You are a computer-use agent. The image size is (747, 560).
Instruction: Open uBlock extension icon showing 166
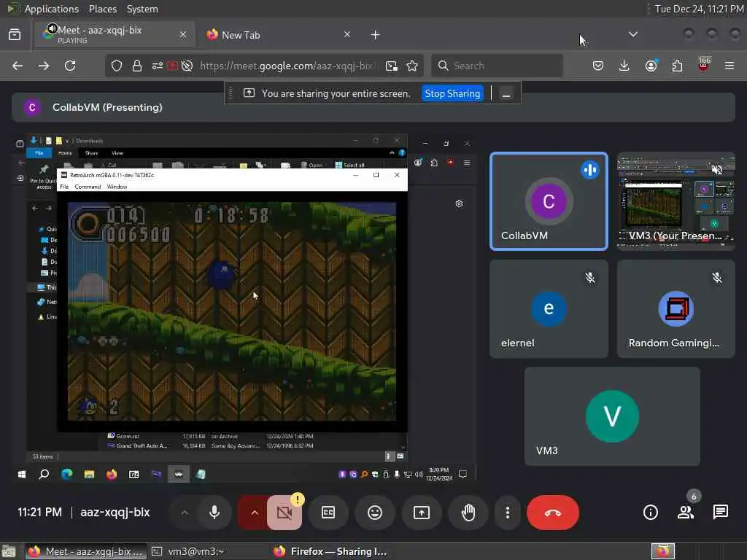pos(704,65)
